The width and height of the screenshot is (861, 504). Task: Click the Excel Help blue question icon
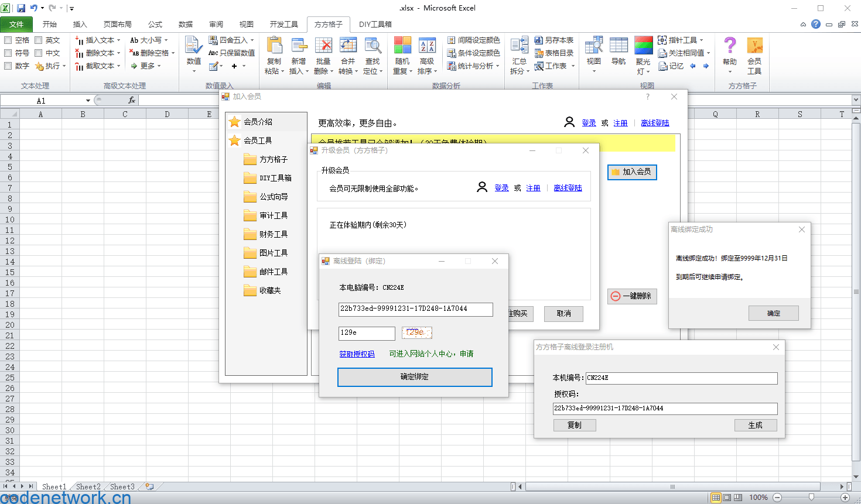(816, 24)
